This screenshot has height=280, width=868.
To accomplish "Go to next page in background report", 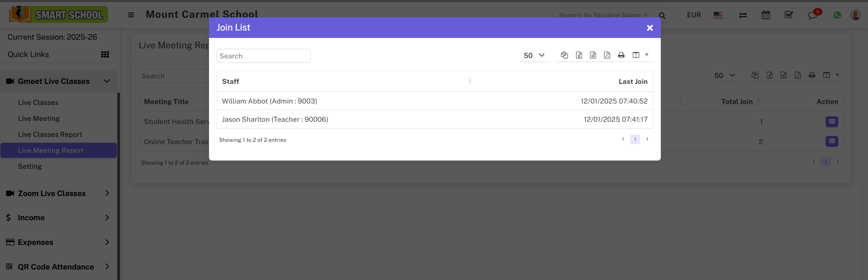I will click(x=838, y=162).
